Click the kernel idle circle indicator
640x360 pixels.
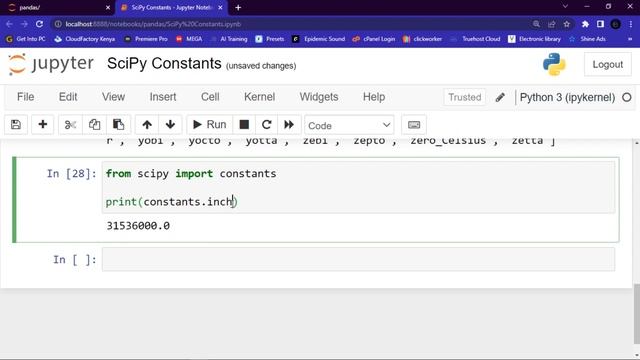tap(627, 98)
